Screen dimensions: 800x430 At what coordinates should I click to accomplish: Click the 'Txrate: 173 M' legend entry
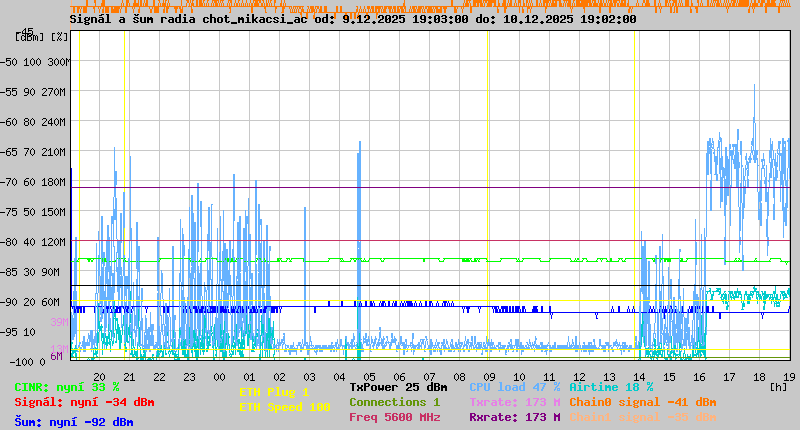tap(514, 402)
